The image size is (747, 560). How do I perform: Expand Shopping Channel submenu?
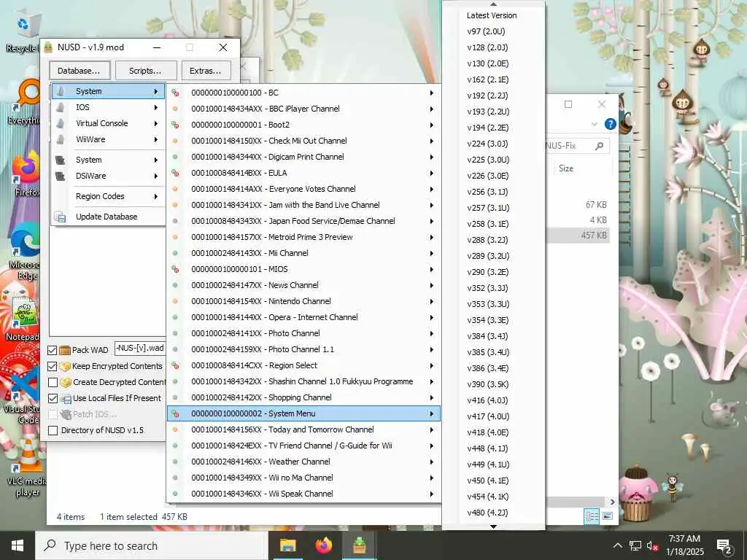(x=303, y=397)
